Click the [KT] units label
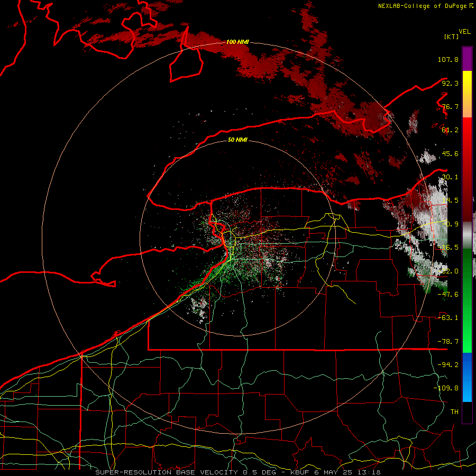 (451, 36)
